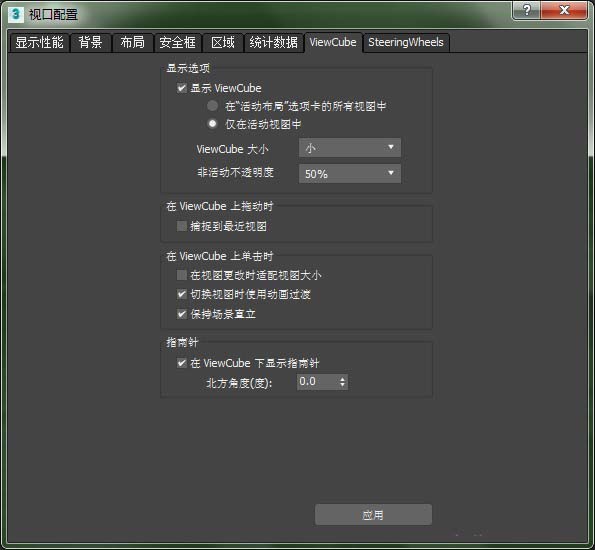Viewport: 595px width, 550px height.
Task: Click the 北方角度 spinner arrows
Action: pos(343,382)
